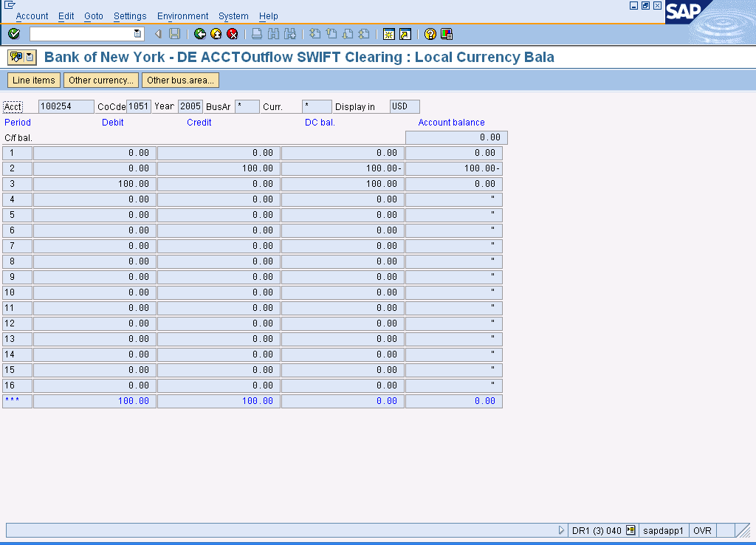This screenshot has height=545, width=756.
Task: Open the Help menu in the menu bar
Action: [x=269, y=16]
